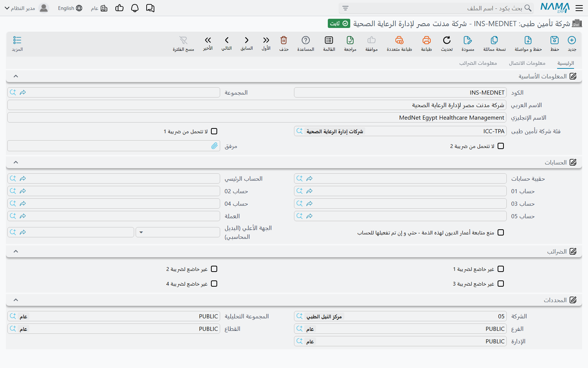Screen dimensions: 588x368
Task: Click the Save (حفظ) icon
Action: tap(555, 40)
